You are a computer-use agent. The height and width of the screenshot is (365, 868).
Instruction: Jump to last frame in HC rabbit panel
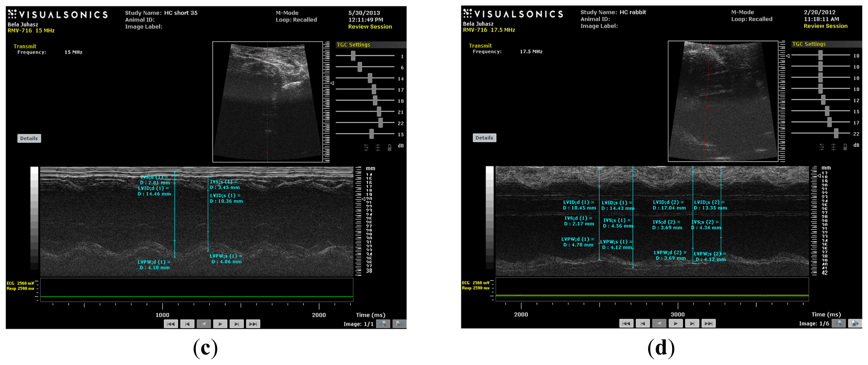pyautogui.click(x=708, y=323)
